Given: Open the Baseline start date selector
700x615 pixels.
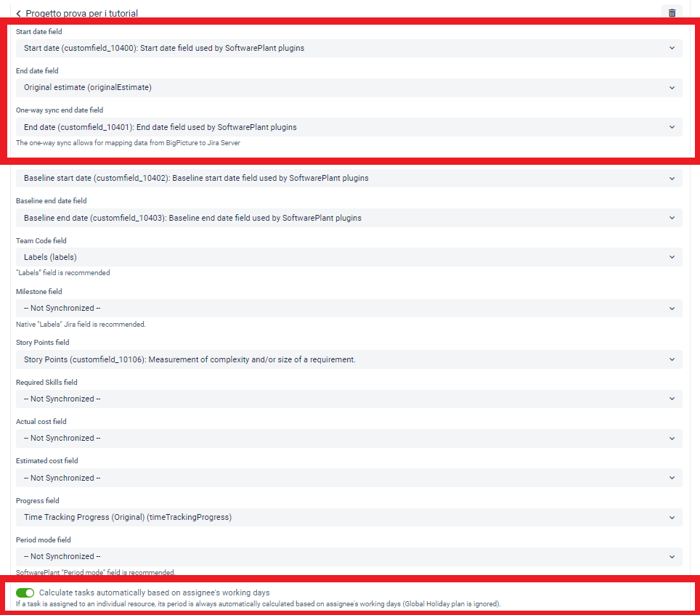Looking at the screenshot, I should tap(349, 177).
